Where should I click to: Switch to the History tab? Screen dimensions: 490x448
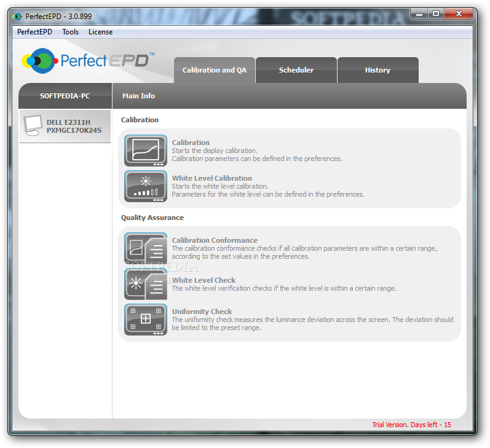tap(378, 70)
